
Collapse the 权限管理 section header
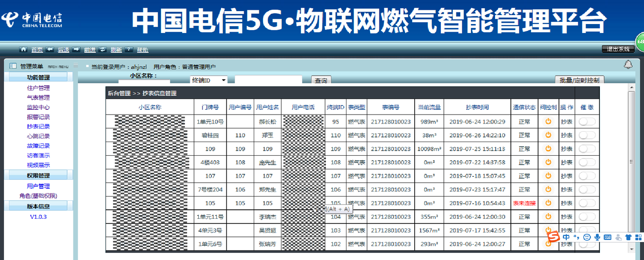(x=39, y=175)
